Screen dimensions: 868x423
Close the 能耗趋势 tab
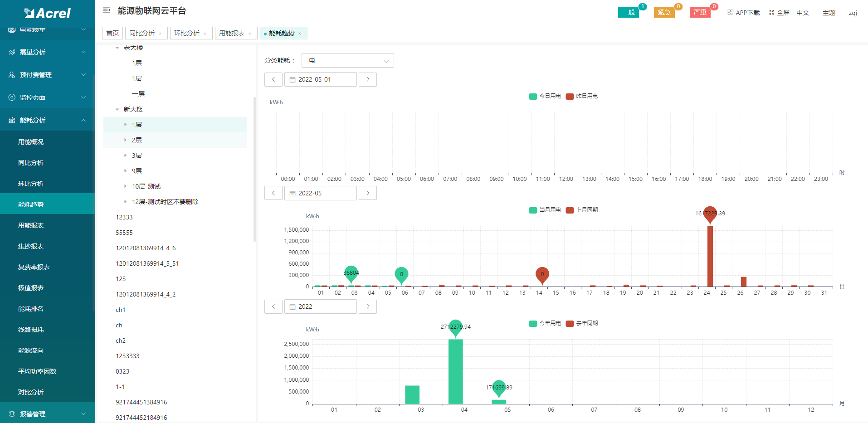300,34
